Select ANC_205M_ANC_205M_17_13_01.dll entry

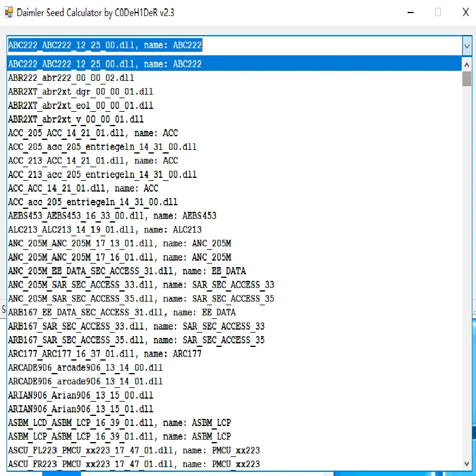(x=234, y=243)
